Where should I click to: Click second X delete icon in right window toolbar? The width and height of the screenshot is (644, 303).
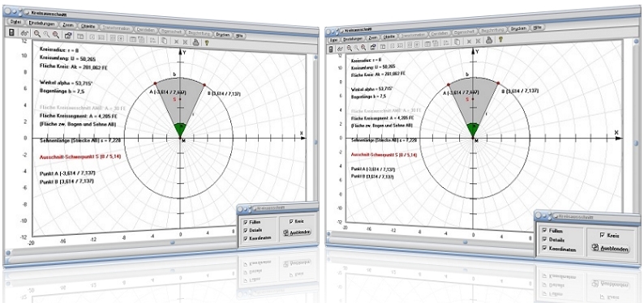pos(478,41)
